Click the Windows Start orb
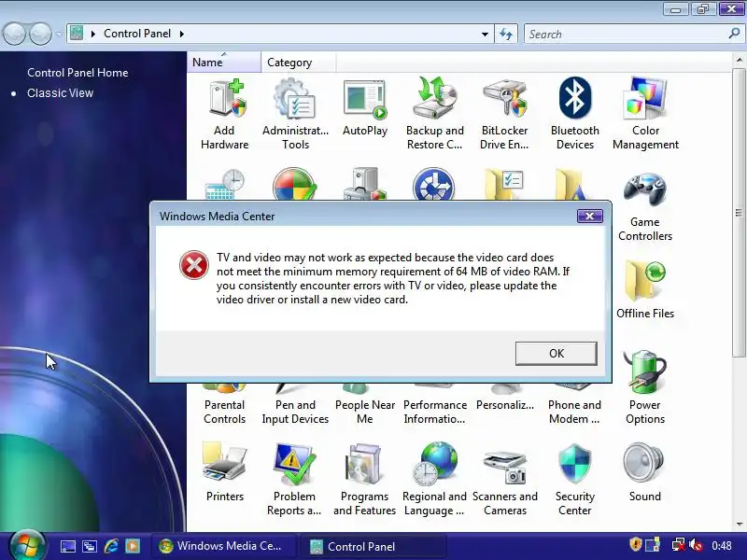Viewport: 747px width, 560px height. tap(26, 546)
